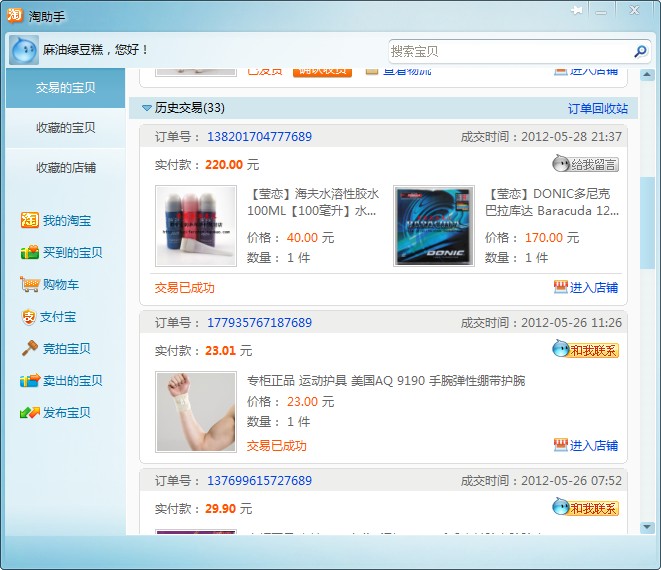Open the 我的淘宝 link
Image resolution: width=661 pixels, height=570 pixels.
tap(67, 220)
